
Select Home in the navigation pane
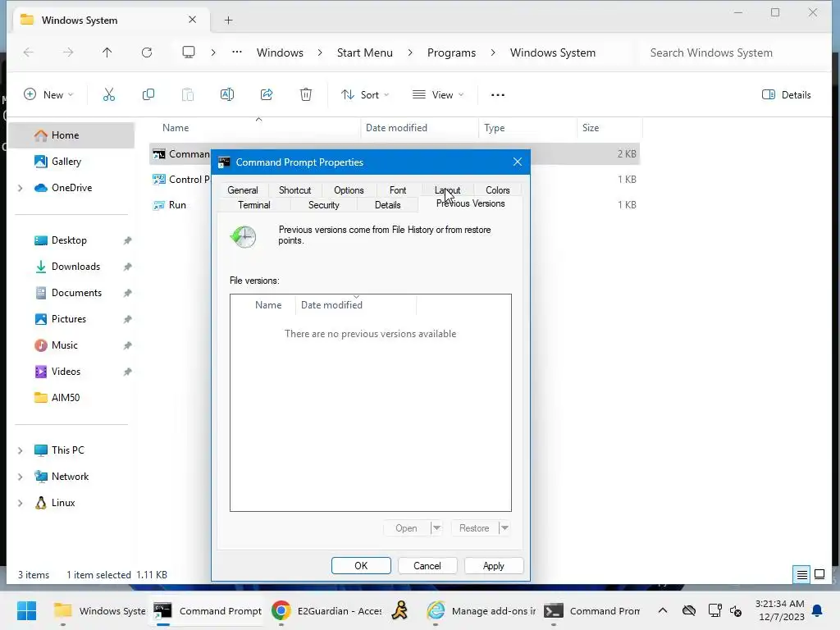click(72, 135)
